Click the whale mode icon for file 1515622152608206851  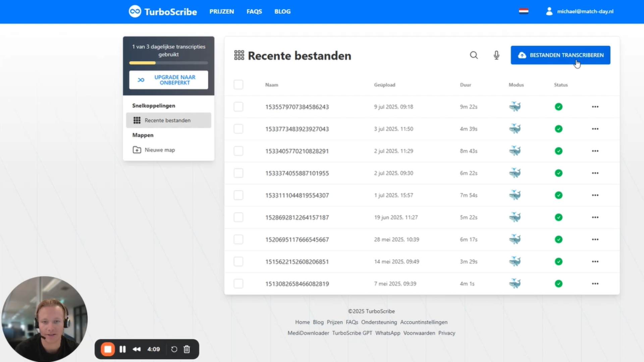(x=515, y=261)
